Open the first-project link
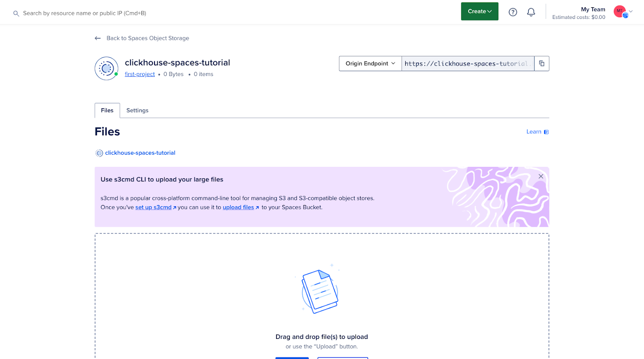Screen dimensions: 644x359 tap(140, 74)
